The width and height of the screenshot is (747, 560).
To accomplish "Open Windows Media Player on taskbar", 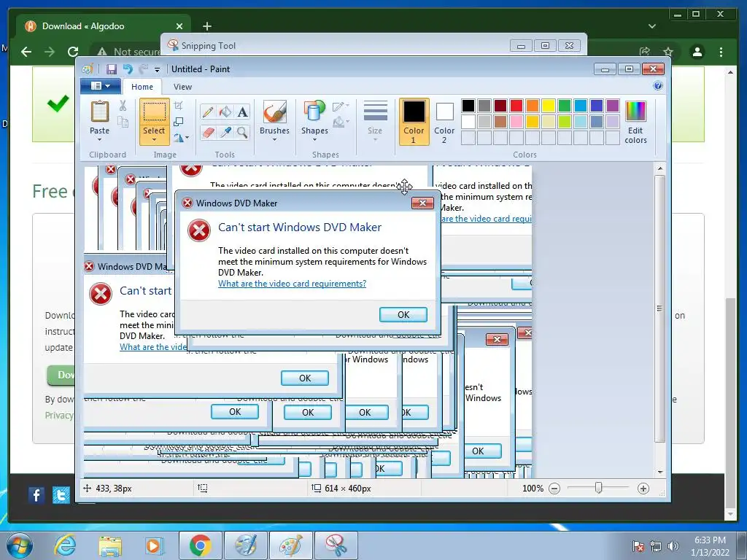I will (154, 545).
